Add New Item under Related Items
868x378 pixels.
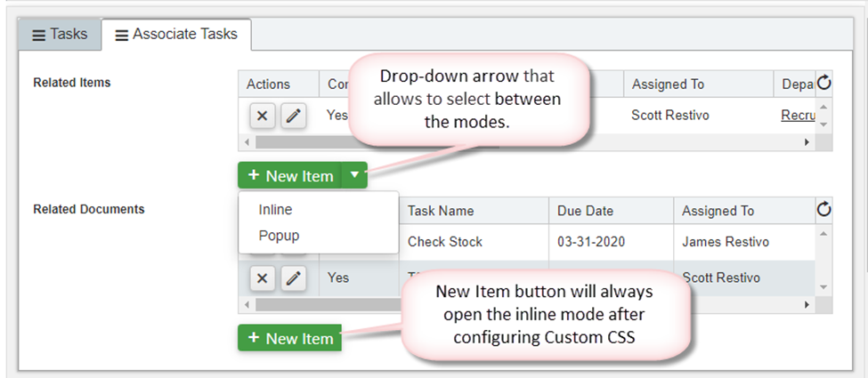[290, 175]
